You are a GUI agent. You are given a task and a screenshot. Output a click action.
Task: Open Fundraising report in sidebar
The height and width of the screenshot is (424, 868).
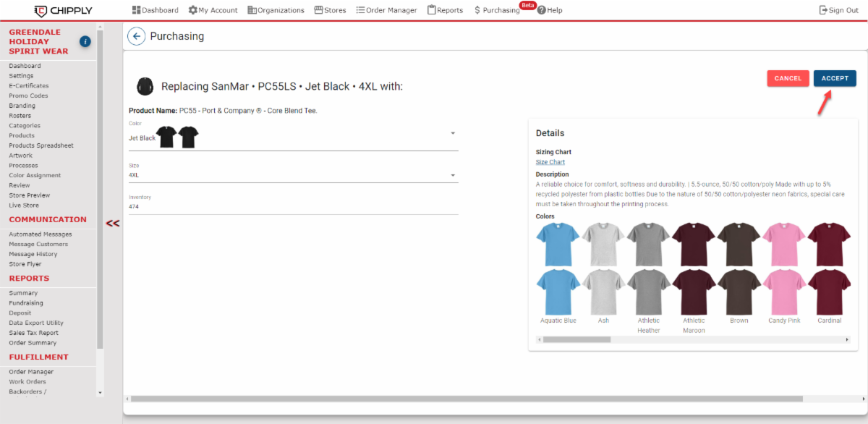(x=26, y=303)
